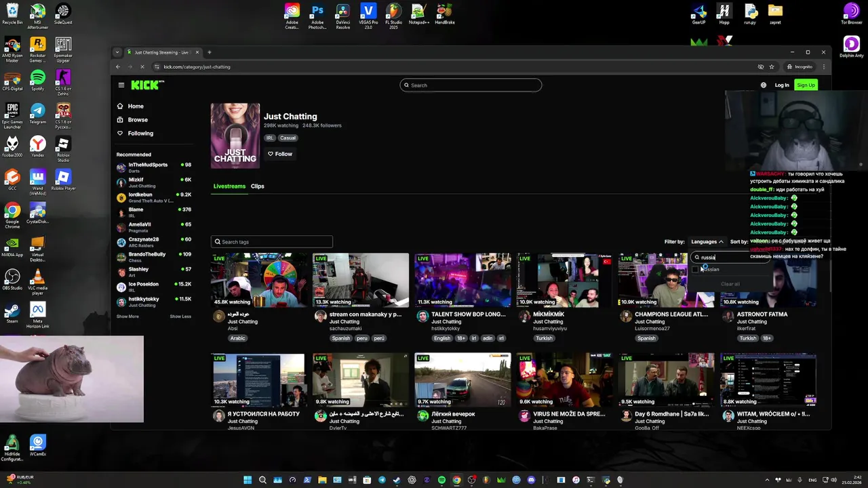The height and width of the screenshot is (488, 868).
Task: Open Лёгкий вечерок stream thumbnail
Action: click(462, 380)
